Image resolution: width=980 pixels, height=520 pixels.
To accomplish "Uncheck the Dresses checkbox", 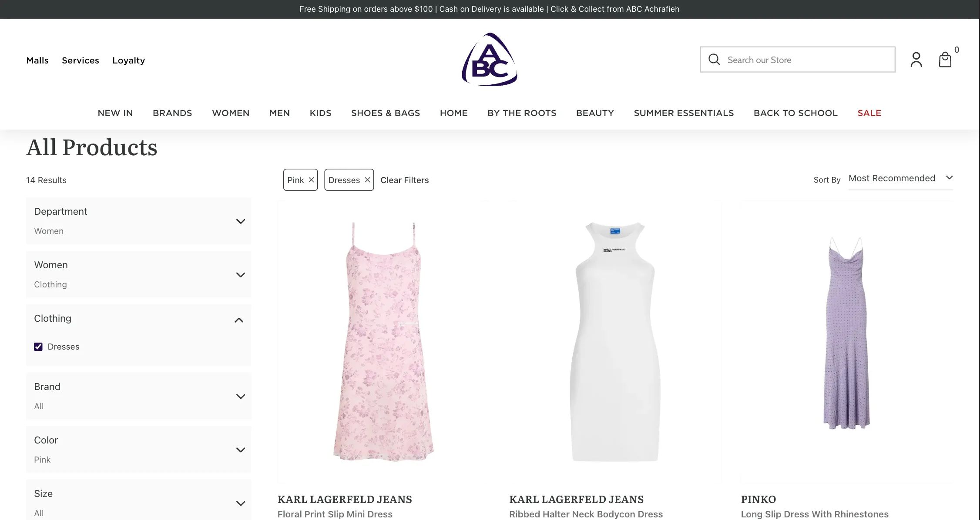I will (38, 347).
